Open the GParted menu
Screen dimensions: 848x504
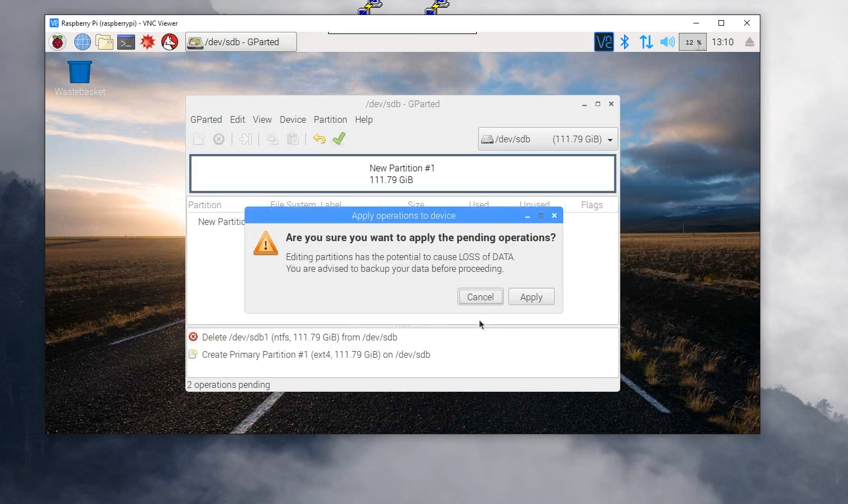click(206, 119)
